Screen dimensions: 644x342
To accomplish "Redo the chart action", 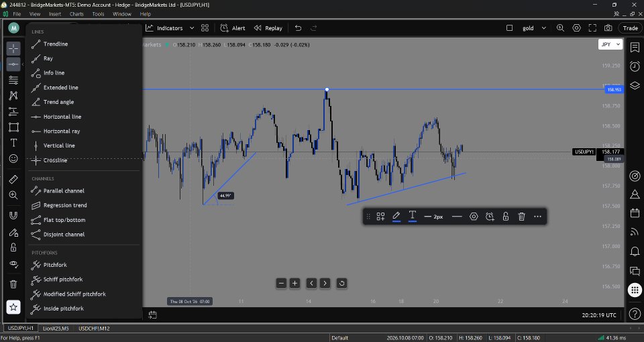I will [x=314, y=28].
